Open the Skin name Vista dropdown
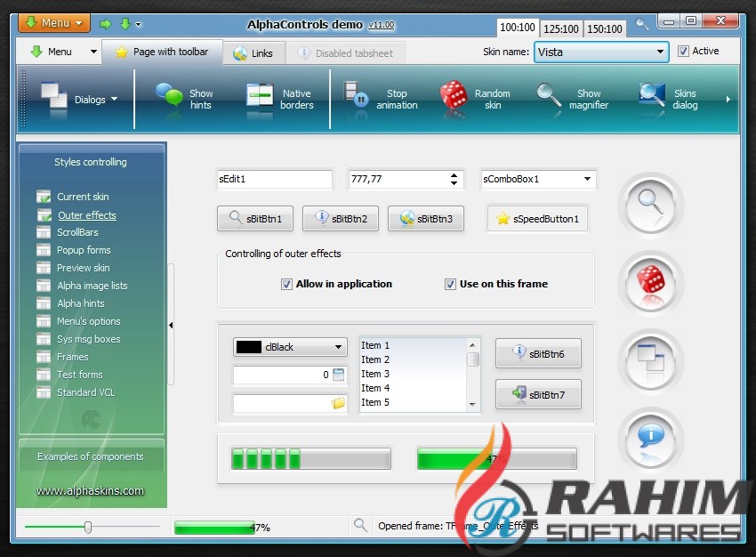 (x=660, y=52)
